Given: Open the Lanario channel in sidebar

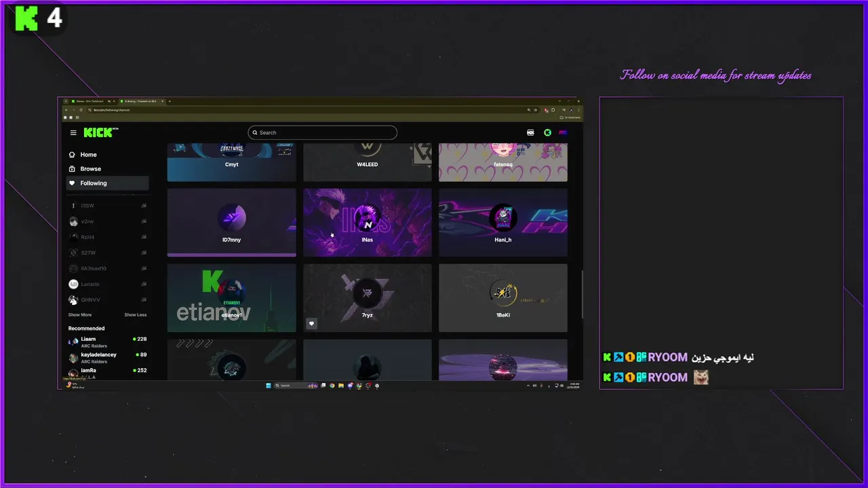Looking at the screenshot, I should pyautogui.click(x=108, y=284).
